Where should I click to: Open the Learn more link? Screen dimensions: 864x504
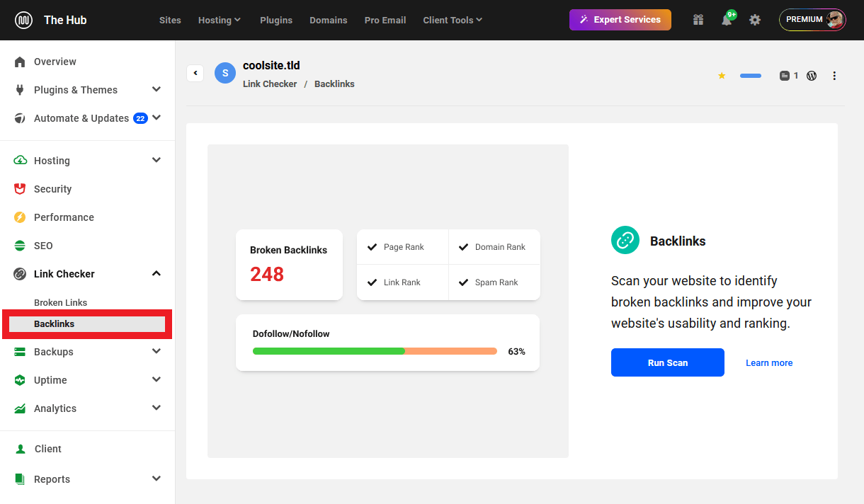coord(769,362)
